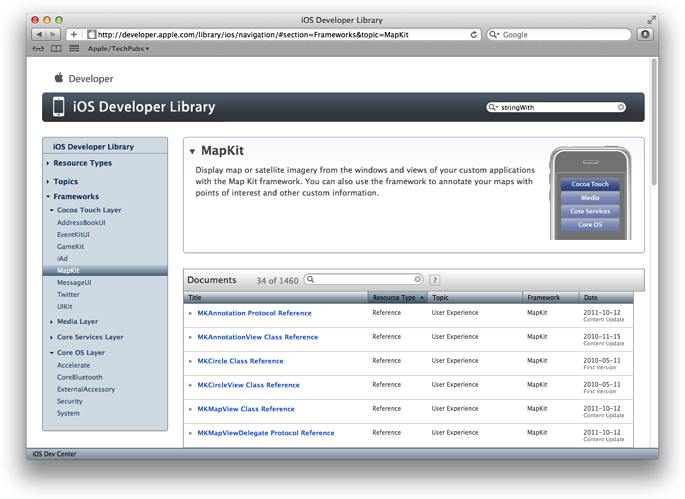Open MKCircleView Class Reference link
The image size is (685, 499).
(x=249, y=385)
